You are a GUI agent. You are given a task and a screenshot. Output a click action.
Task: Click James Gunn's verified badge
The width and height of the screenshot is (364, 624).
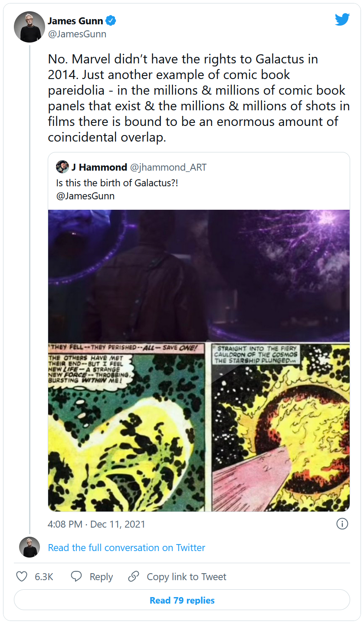[x=111, y=20]
